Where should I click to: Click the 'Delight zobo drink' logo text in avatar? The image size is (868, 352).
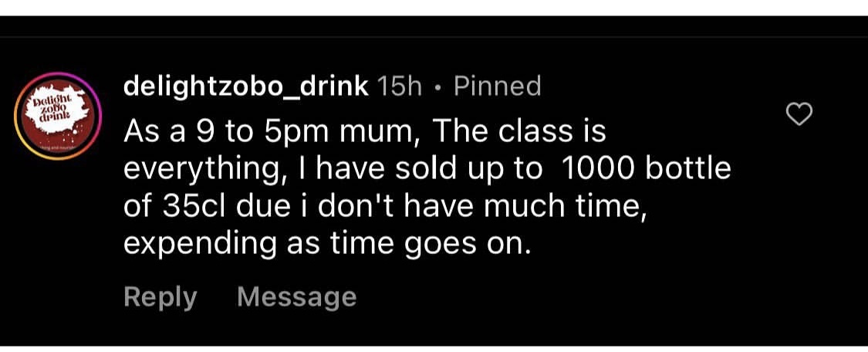54,110
